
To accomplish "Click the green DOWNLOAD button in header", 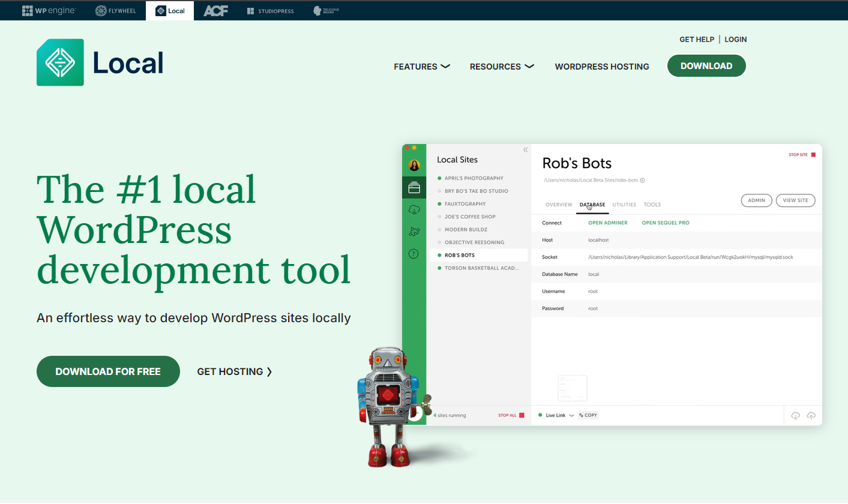I will [x=706, y=66].
